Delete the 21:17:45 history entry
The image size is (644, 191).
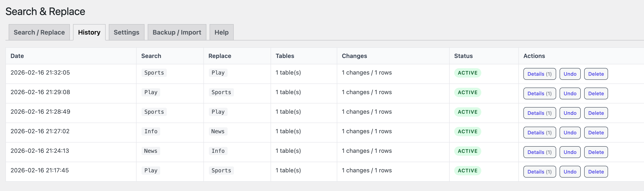(596, 171)
